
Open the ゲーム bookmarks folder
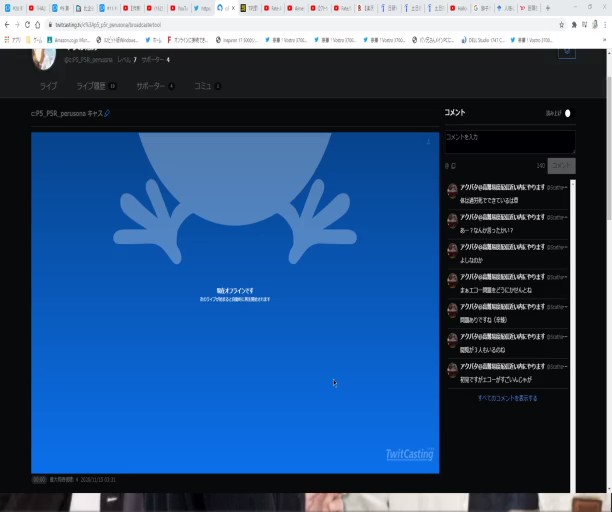click(34, 40)
